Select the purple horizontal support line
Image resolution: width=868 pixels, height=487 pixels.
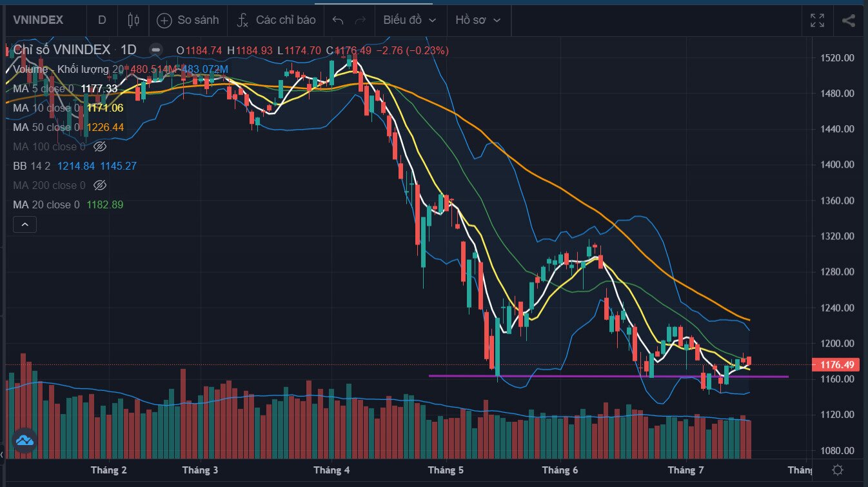(x=608, y=376)
